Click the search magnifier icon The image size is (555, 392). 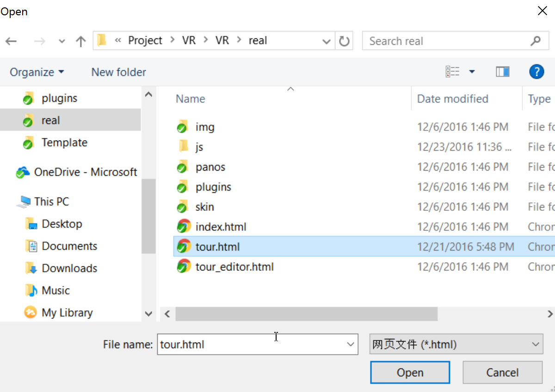pyautogui.click(x=536, y=41)
